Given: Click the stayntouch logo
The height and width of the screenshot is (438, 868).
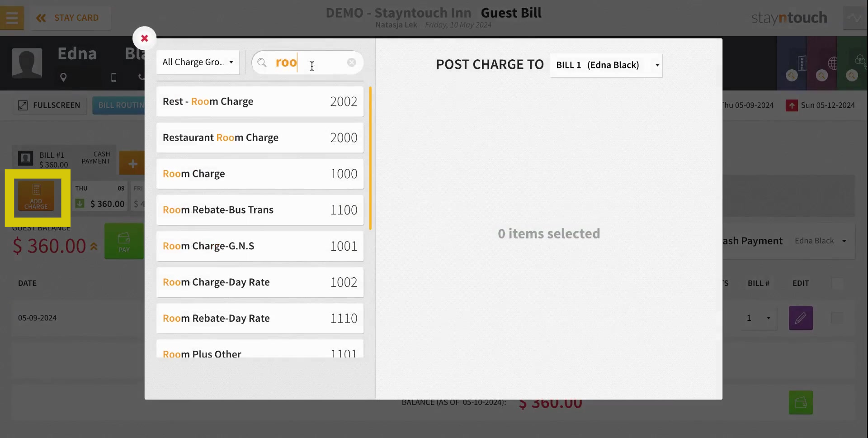Looking at the screenshot, I should click(x=789, y=18).
